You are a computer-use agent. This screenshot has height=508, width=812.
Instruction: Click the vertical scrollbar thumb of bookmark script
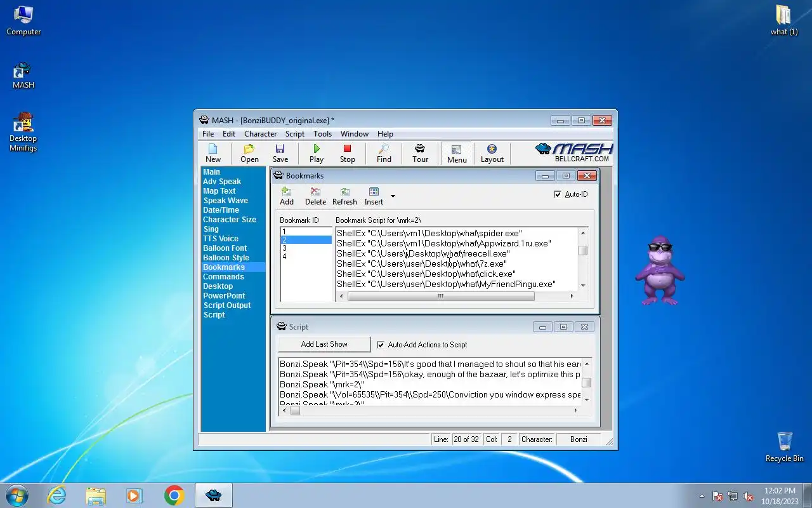click(x=582, y=250)
